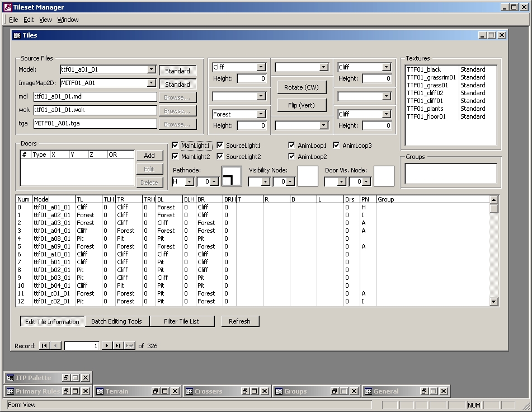The width and height of the screenshot is (532, 412).
Task: Restore the minimized ITP Palette window
Action: tap(65, 378)
